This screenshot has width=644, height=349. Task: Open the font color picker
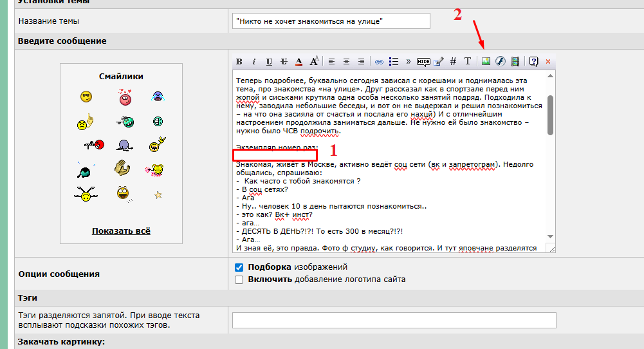pyautogui.click(x=299, y=62)
